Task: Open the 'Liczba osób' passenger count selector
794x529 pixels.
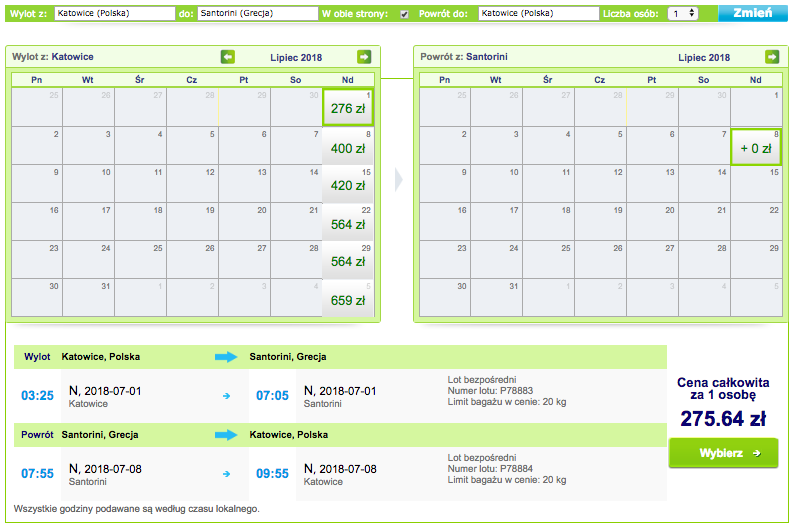Action: (x=683, y=14)
